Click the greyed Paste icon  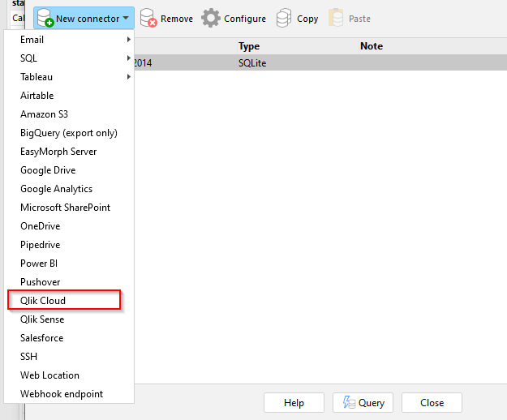(336, 18)
